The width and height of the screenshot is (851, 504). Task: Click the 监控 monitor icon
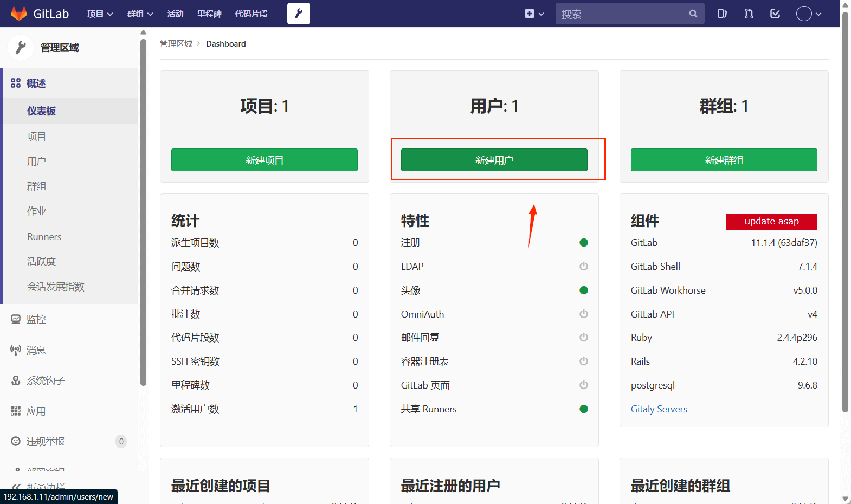[x=16, y=319]
